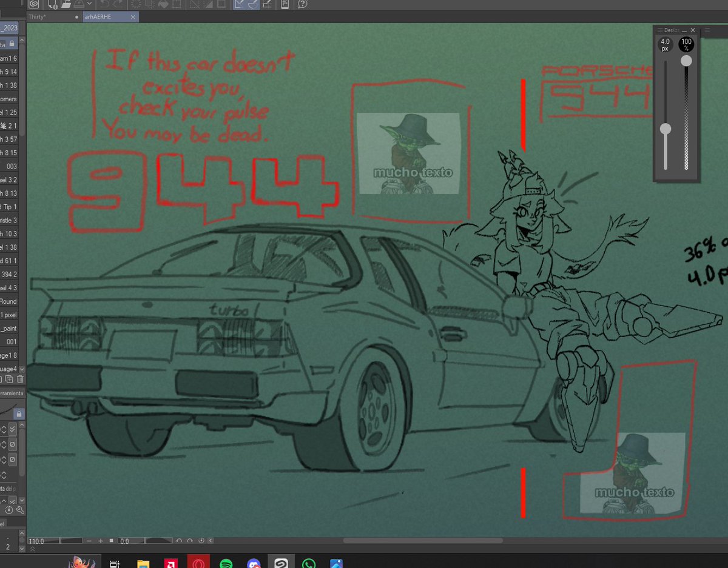Select the _2023 brush group tab
728x568 pixels.
point(9,28)
